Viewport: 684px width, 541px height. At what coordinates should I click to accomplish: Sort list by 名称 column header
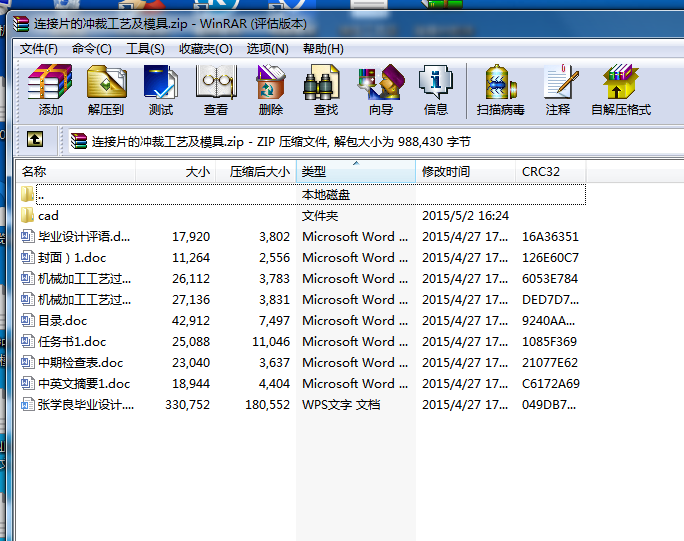coord(75,172)
